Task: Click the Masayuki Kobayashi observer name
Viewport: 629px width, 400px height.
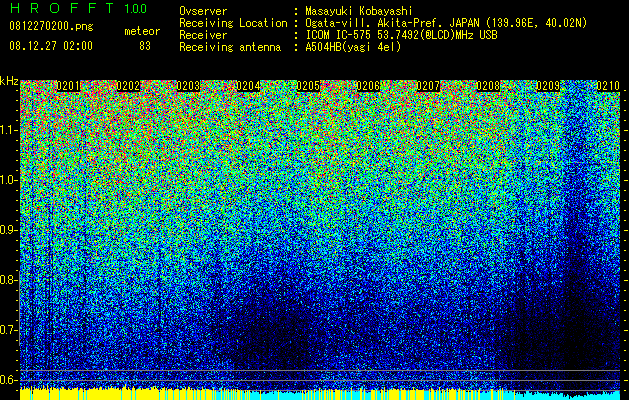Action: coord(358,11)
